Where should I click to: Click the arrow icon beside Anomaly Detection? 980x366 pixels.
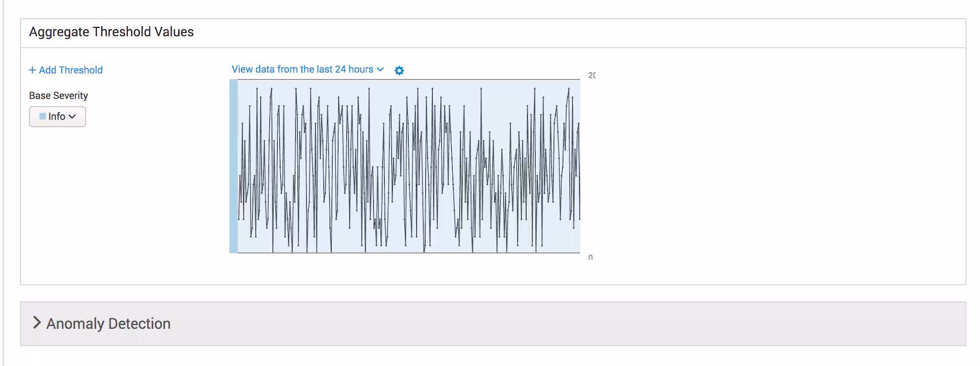(36, 323)
